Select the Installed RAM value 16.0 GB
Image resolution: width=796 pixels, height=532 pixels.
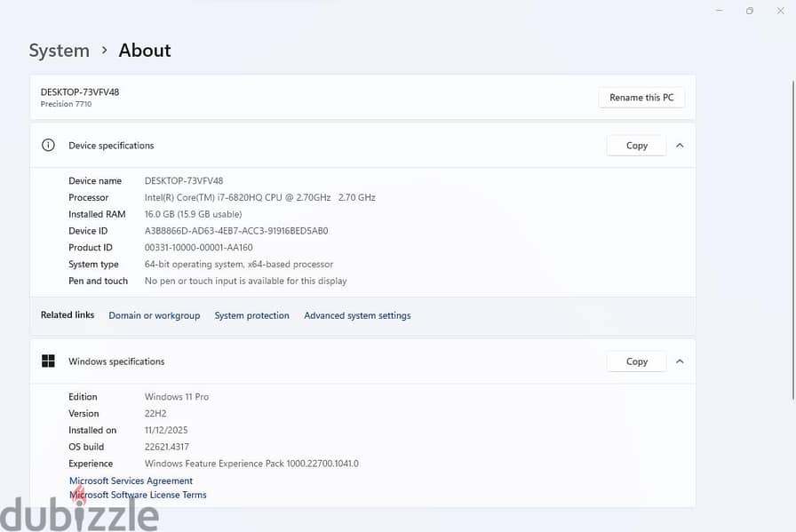(193, 214)
